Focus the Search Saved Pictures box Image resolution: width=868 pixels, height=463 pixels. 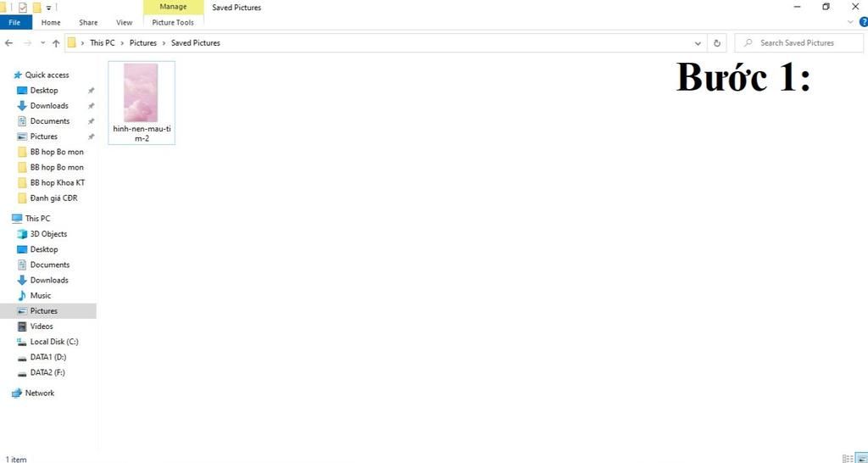pyautogui.click(x=798, y=42)
